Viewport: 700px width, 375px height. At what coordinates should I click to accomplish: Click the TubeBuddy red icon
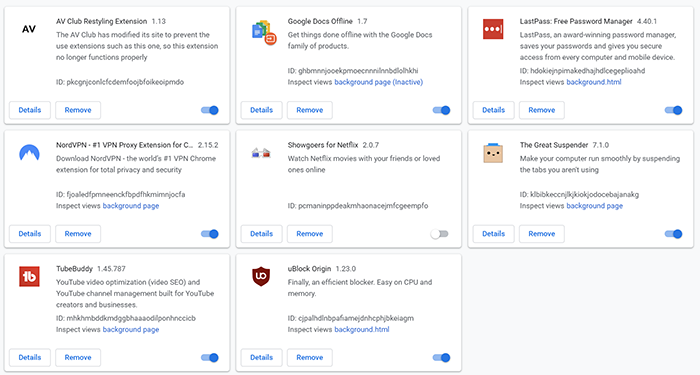tap(29, 276)
